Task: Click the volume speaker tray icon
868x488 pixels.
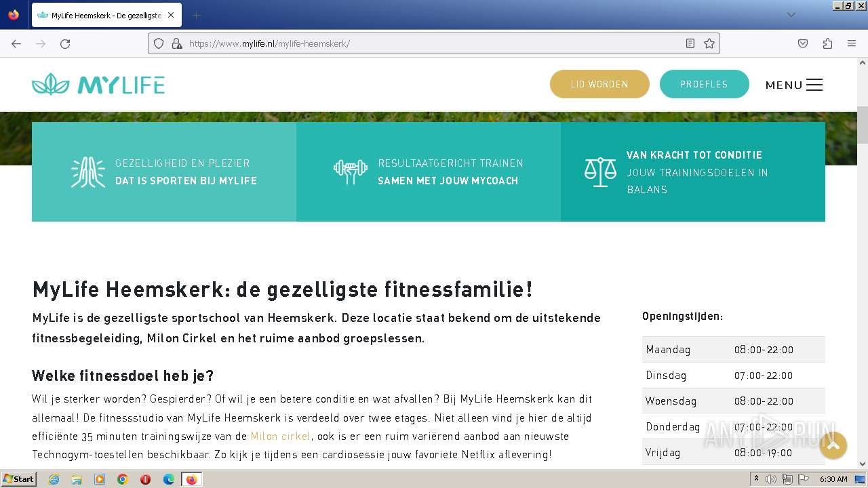Action: click(771, 479)
